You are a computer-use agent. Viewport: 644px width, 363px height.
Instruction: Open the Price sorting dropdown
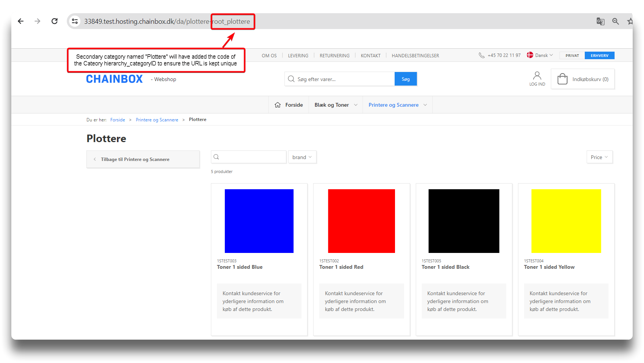click(x=599, y=157)
